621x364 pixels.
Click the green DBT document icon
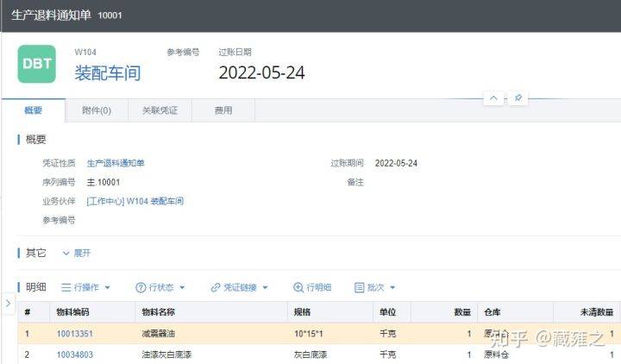pyautogui.click(x=36, y=65)
